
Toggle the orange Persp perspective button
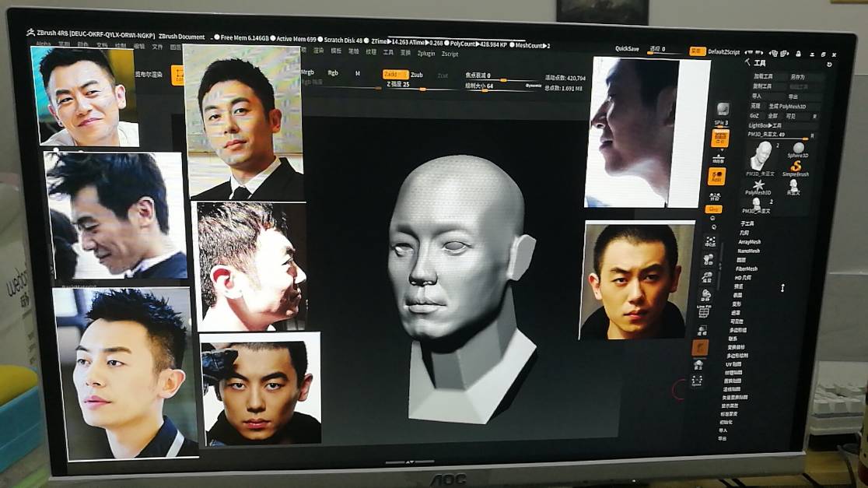click(720, 137)
